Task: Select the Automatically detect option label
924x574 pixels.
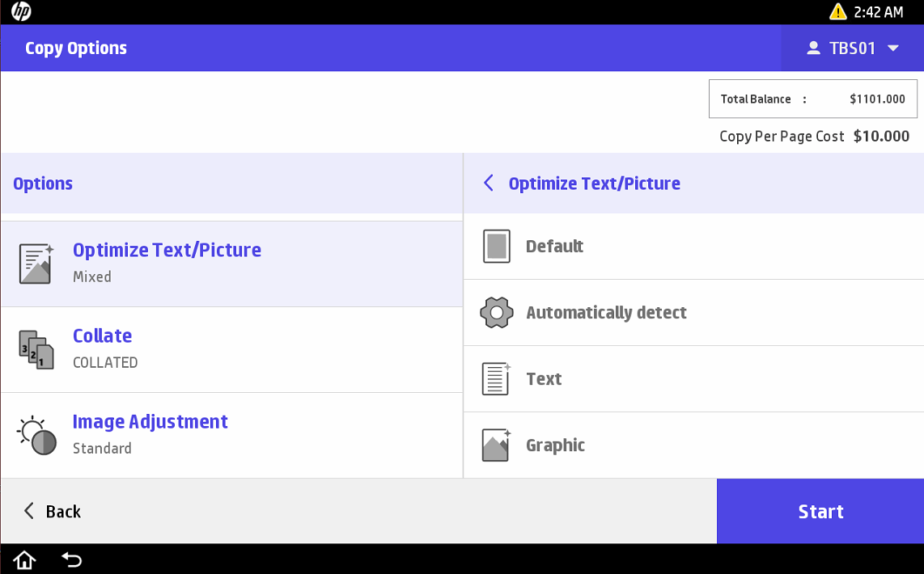Action: (606, 313)
